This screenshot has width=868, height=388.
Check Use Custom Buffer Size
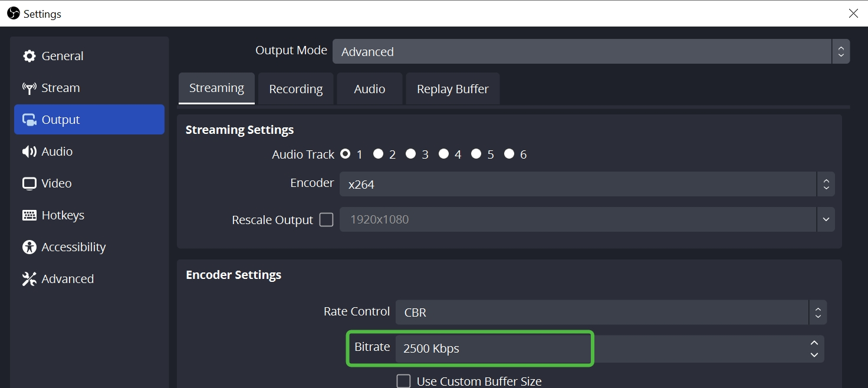403,381
